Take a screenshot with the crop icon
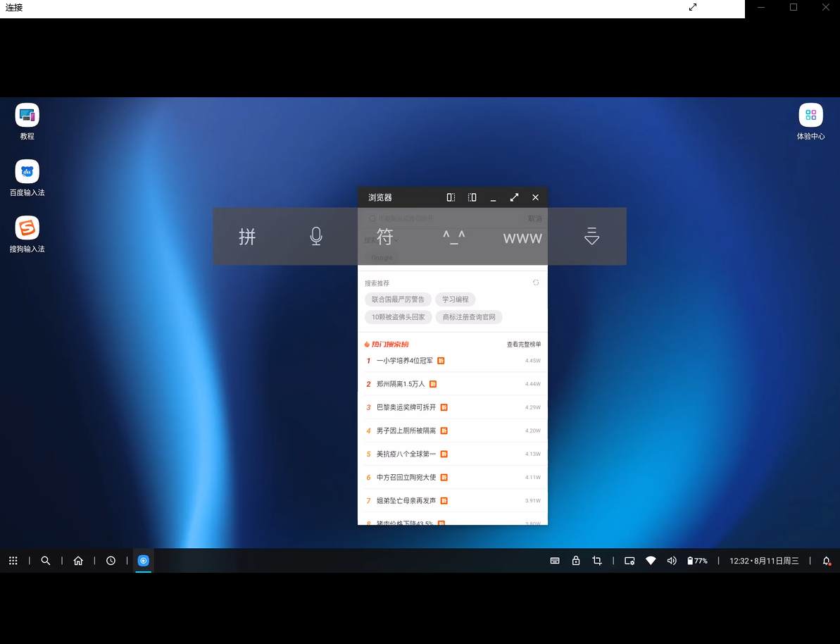Viewport: 840px width, 644px height. click(597, 560)
